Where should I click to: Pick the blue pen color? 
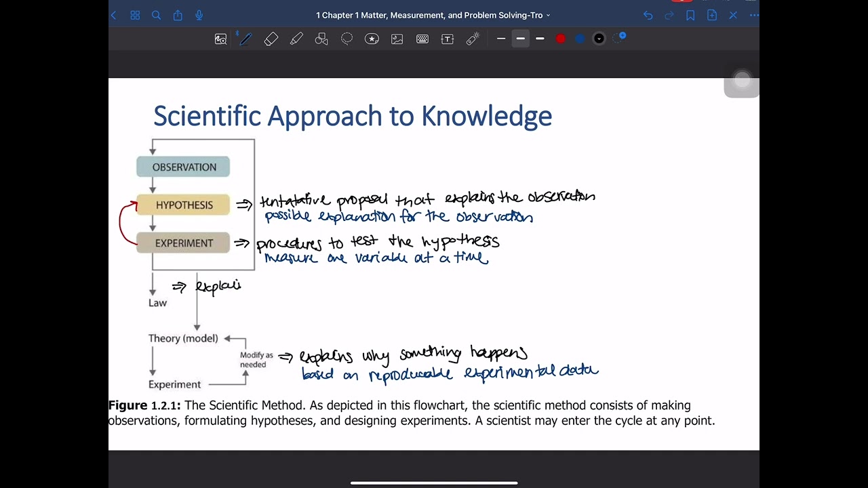click(580, 39)
